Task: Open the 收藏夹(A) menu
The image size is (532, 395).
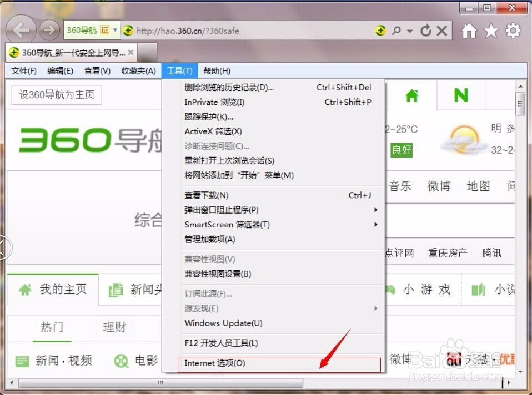Action: (x=138, y=71)
